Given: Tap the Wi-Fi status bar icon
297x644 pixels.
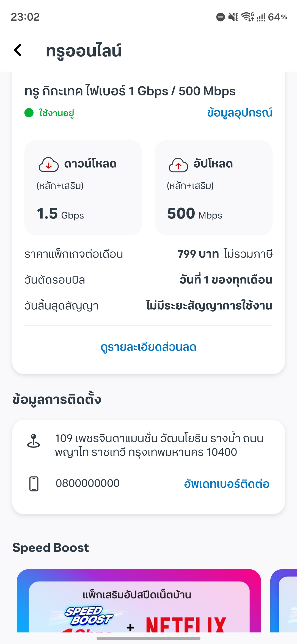Looking at the screenshot, I should (x=248, y=17).
